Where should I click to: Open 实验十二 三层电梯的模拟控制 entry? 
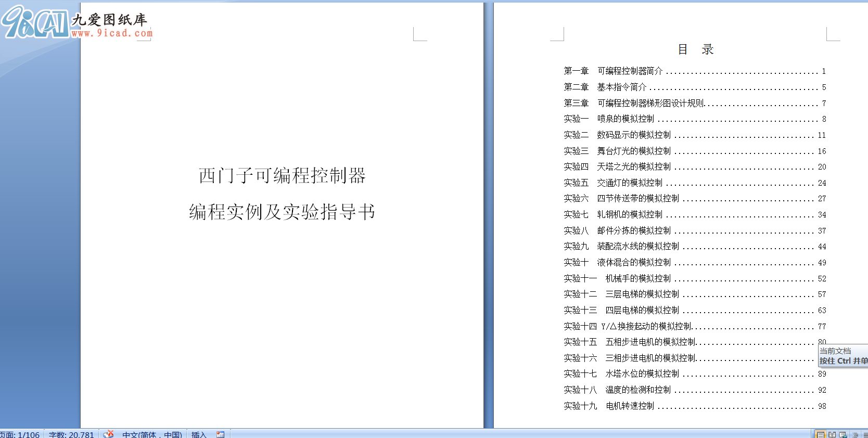point(642,294)
